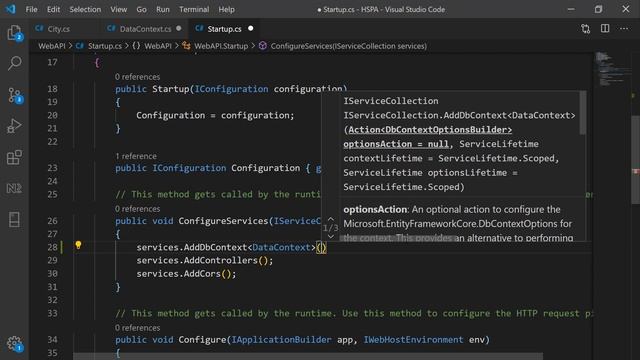Click the editor horizontal scrollbar
Screen dimensions: 640x360
(308, 357)
